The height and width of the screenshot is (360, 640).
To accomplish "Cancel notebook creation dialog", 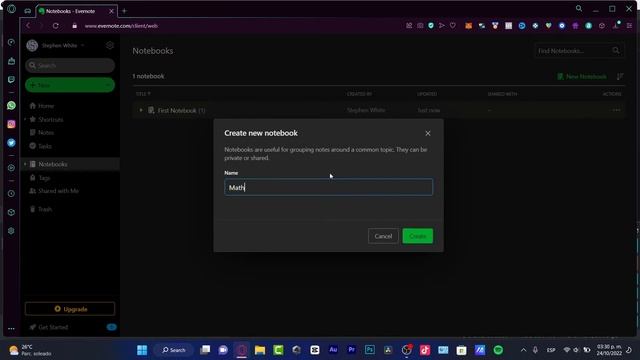I will [383, 236].
